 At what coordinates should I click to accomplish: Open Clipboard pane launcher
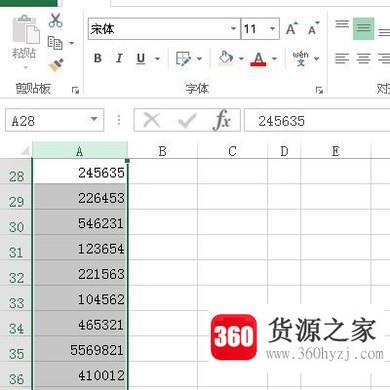(x=75, y=90)
